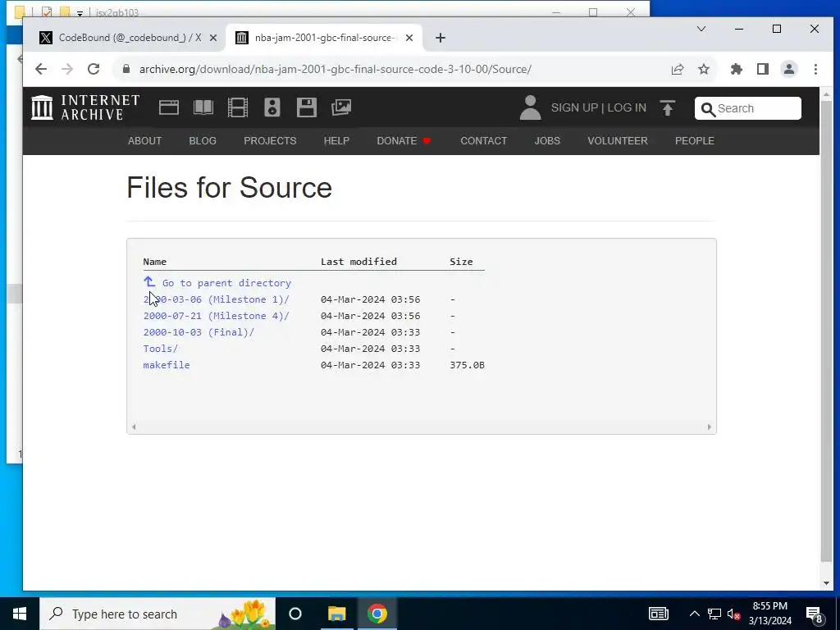Click the Internet Archive search field
Viewport: 840px width, 630px height.
(x=748, y=108)
